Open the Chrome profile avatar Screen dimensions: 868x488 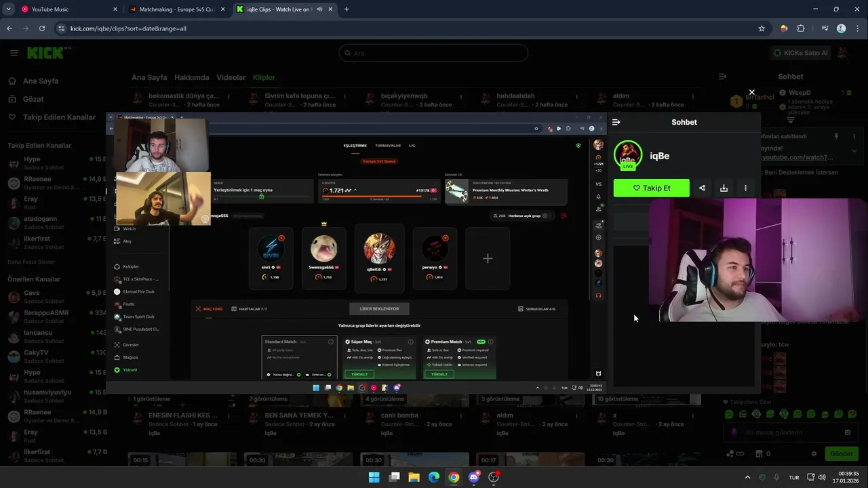(x=842, y=28)
